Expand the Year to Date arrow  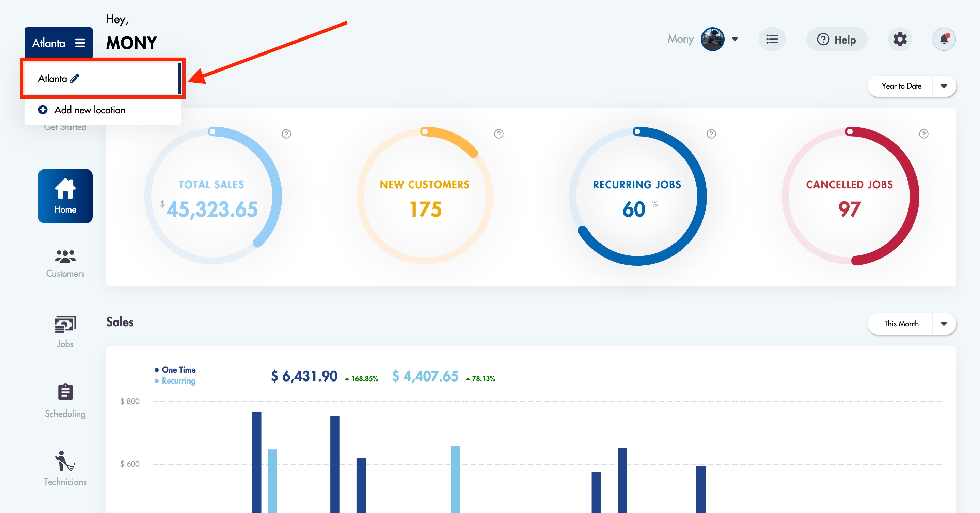pyautogui.click(x=944, y=86)
